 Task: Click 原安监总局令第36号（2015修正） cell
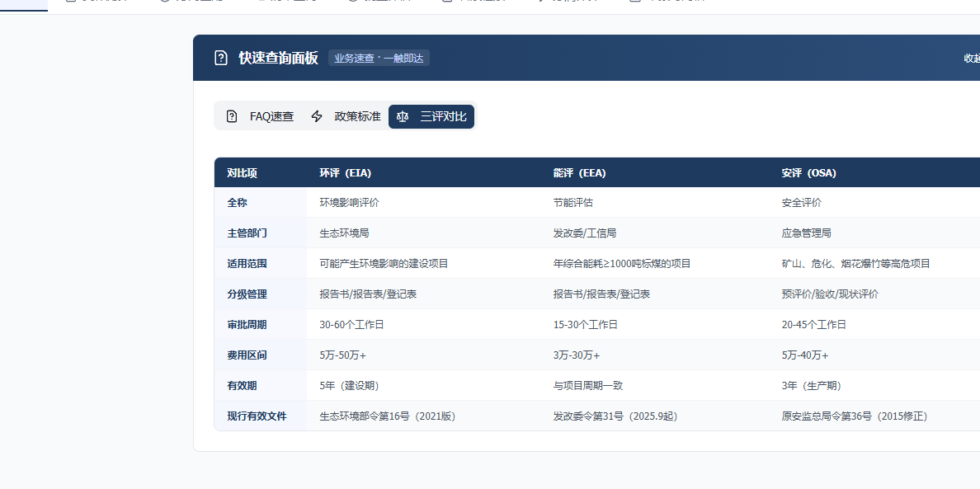pyautogui.click(x=855, y=416)
